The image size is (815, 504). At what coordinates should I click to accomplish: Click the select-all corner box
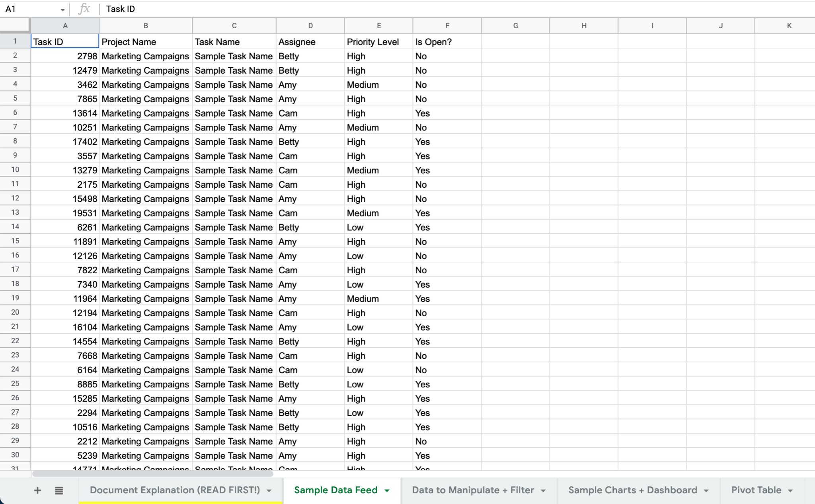click(x=15, y=25)
